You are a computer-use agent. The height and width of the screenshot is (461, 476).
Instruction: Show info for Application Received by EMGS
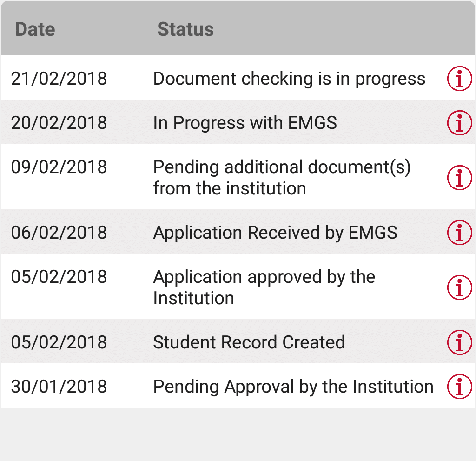click(x=459, y=232)
